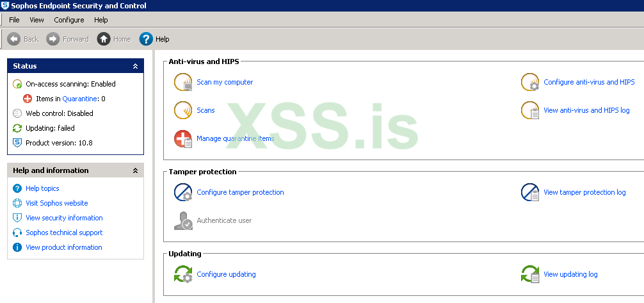Click the Configure tamper protection icon
Viewport: 644px width, 303px height.
tap(183, 192)
